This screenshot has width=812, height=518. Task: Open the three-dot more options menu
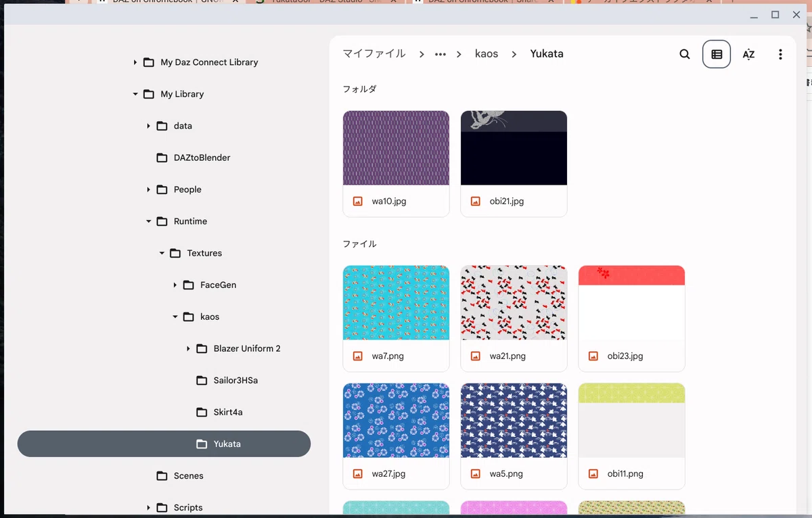click(780, 54)
